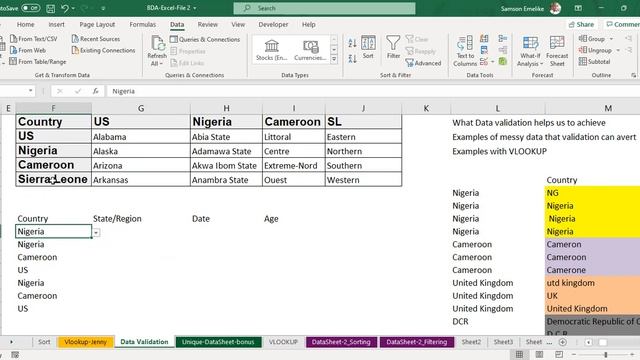Open the DataSheet-2_Filtering sheet tab
The width and height of the screenshot is (640, 360).
(416, 342)
